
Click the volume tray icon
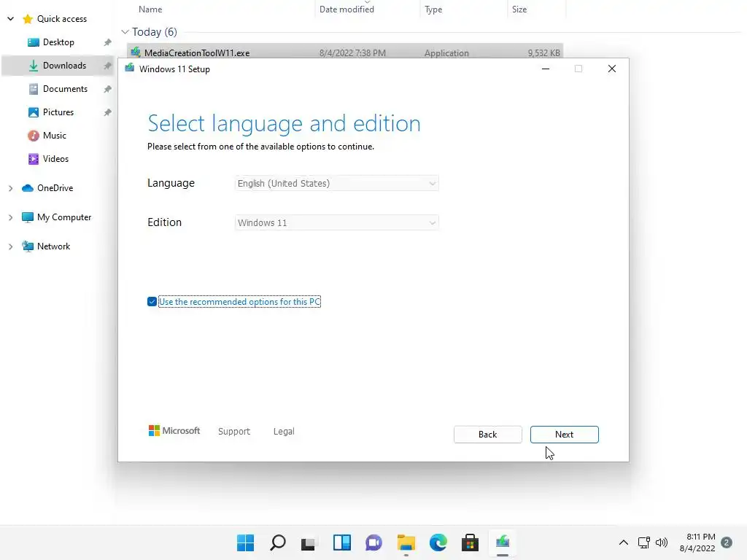(x=661, y=542)
